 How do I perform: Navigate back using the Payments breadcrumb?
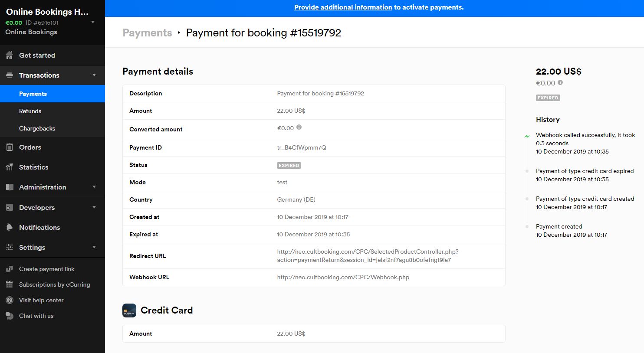147,32
